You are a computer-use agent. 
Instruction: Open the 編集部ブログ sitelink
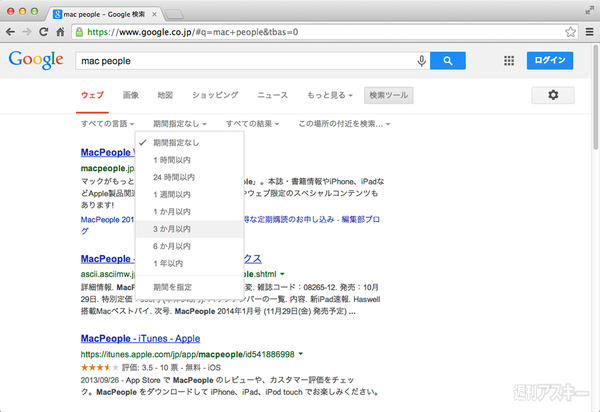point(360,220)
